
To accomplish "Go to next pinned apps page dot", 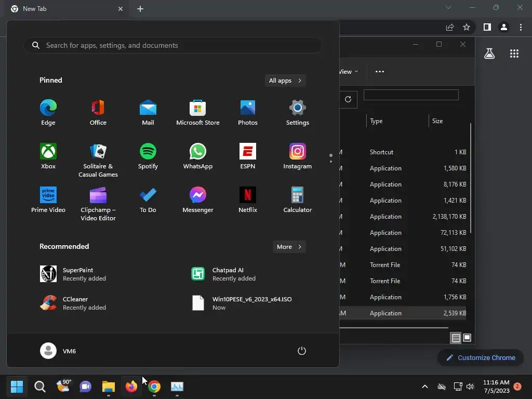I will (x=331, y=162).
